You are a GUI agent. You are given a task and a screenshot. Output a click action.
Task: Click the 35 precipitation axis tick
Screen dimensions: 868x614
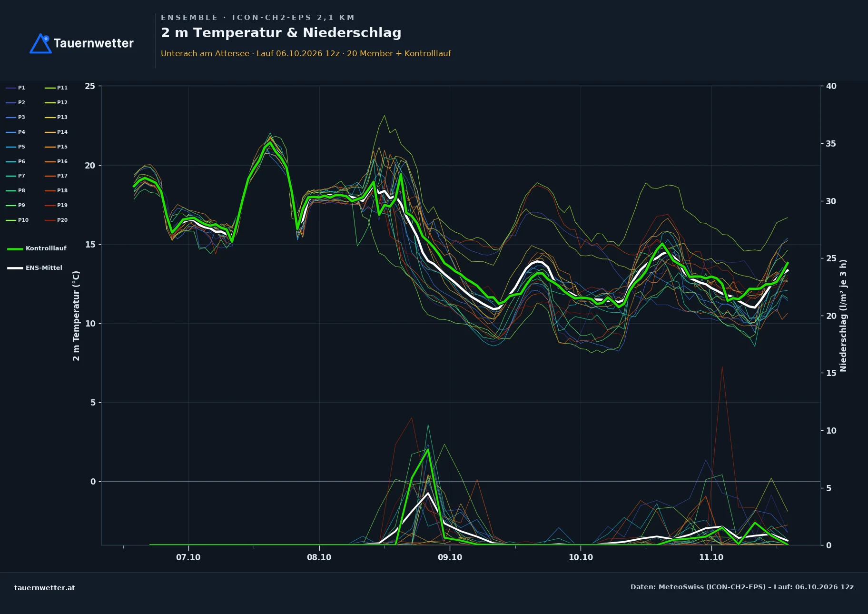click(x=831, y=144)
